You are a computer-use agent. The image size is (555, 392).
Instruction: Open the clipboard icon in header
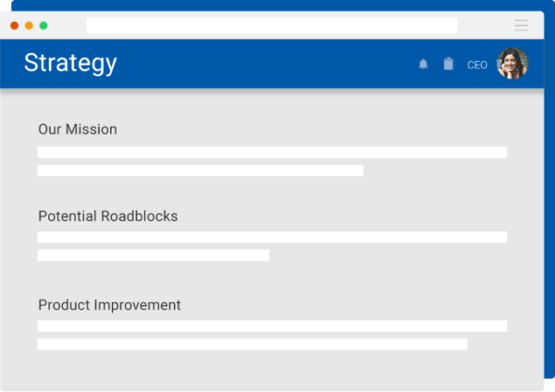click(449, 64)
